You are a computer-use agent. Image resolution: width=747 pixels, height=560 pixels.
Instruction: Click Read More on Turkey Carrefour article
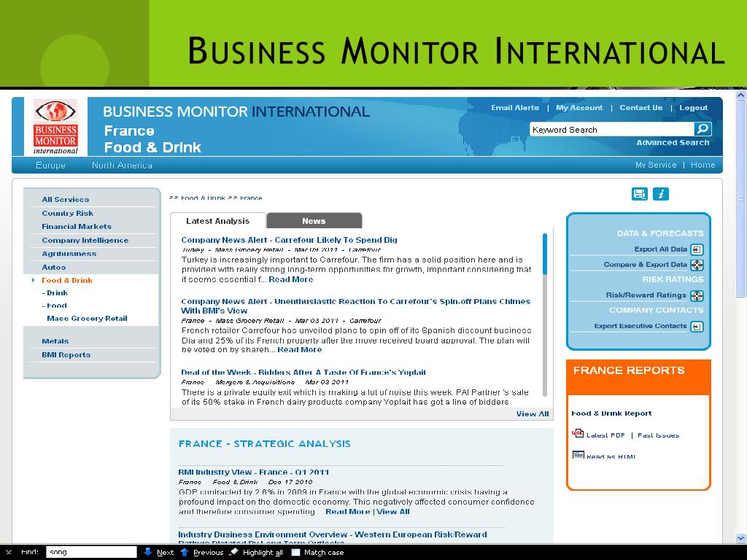point(290,279)
